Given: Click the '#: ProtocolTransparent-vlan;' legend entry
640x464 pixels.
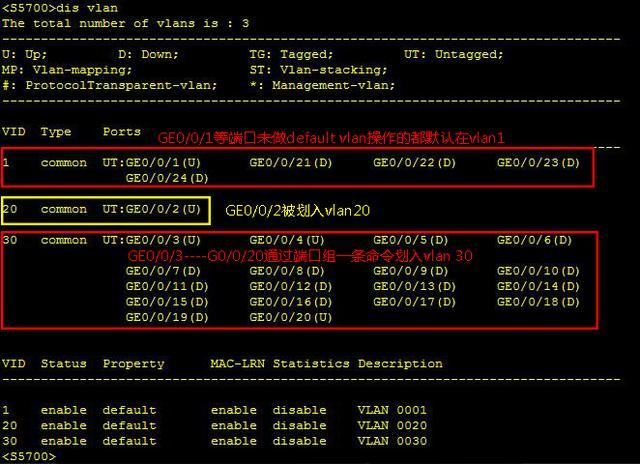Looking at the screenshot, I should pyautogui.click(x=109, y=85).
